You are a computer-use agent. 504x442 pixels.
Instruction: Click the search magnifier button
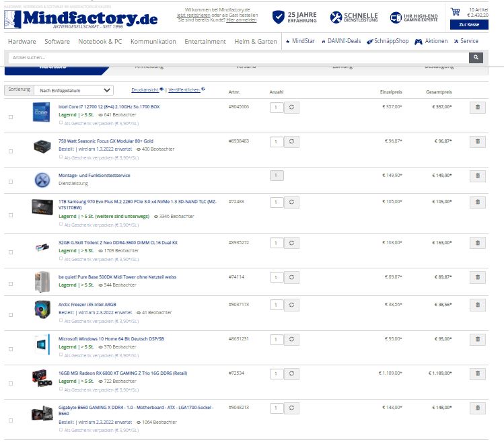pyautogui.click(x=476, y=58)
